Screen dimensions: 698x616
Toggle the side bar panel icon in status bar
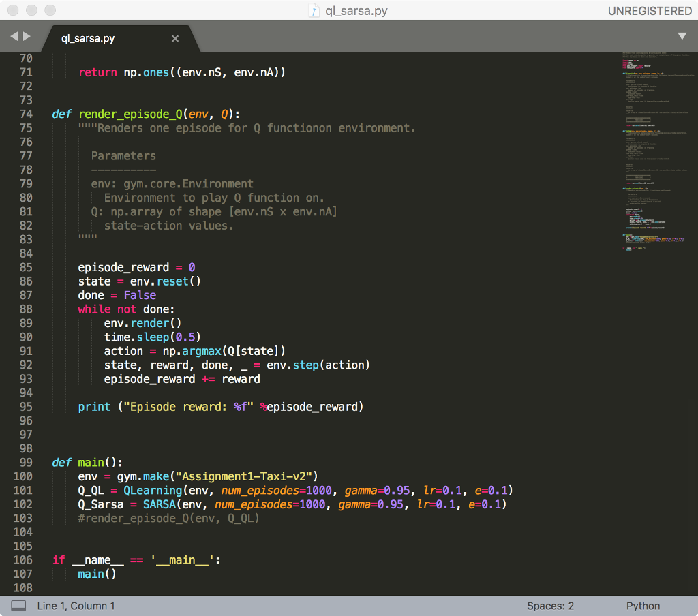click(18, 606)
